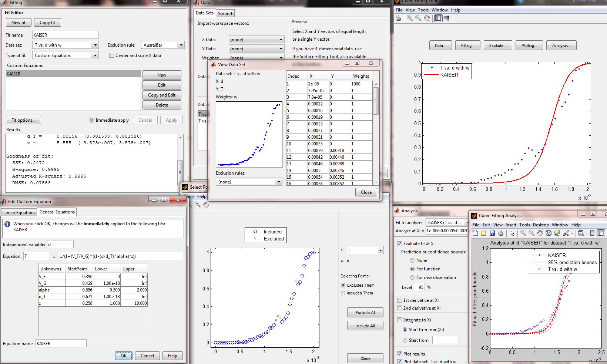Select the pan hand tool in Curve Fitting Tool
The image size is (607, 364).
click(x=427, y=18)
